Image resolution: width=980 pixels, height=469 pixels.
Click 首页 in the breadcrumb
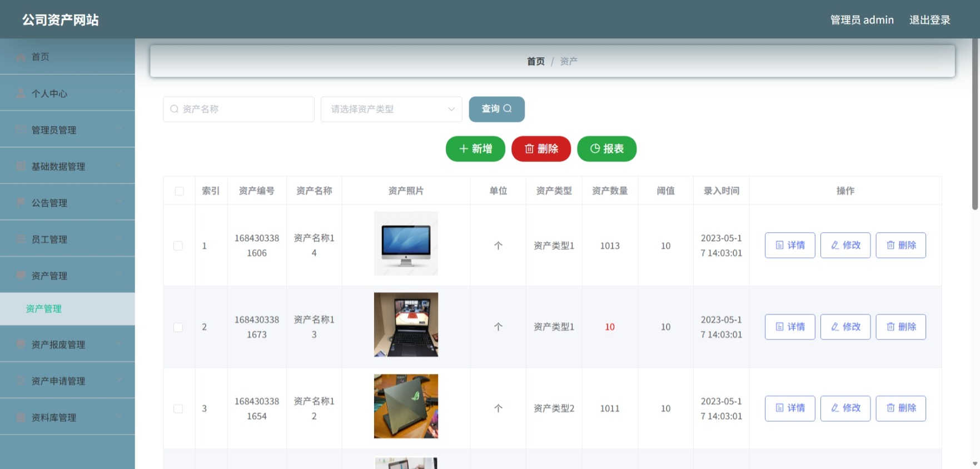coord(536,61)
